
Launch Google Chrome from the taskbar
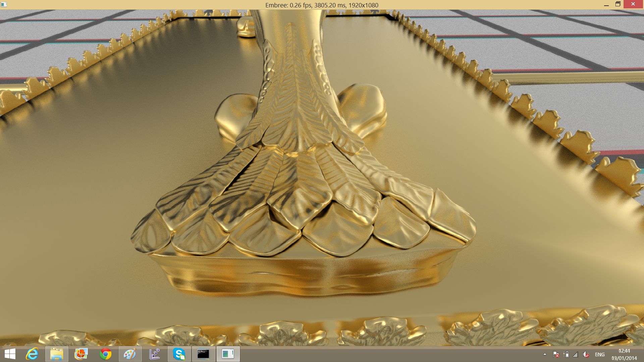pyautogui.click(x=106, y=354)
